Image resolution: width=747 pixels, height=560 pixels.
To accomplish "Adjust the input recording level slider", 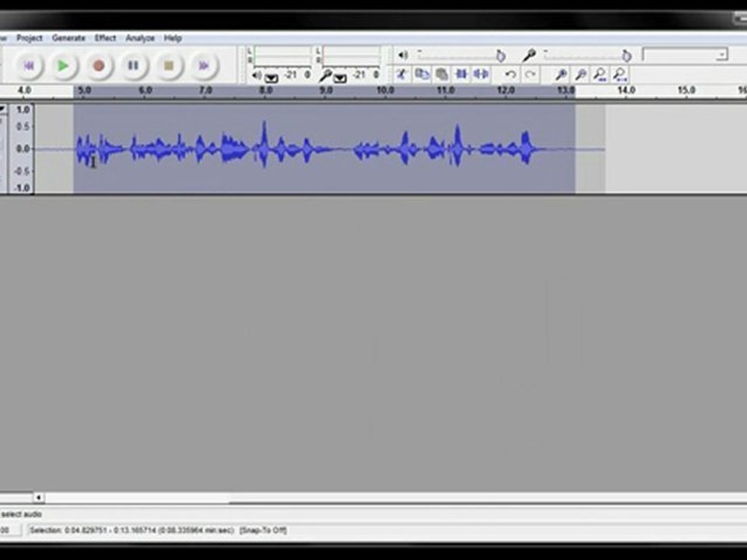I will tap(588, 56).
